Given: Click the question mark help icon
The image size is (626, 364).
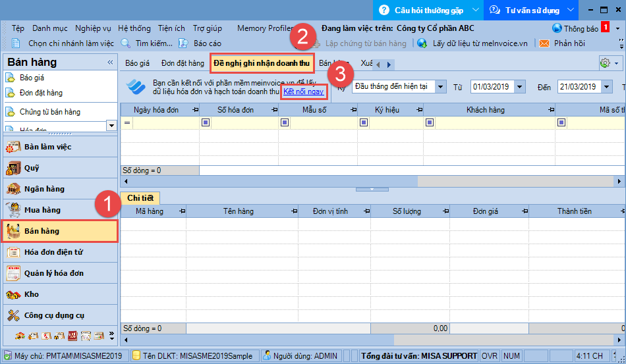Looking at the screenshot, I should tap(384, 10).
